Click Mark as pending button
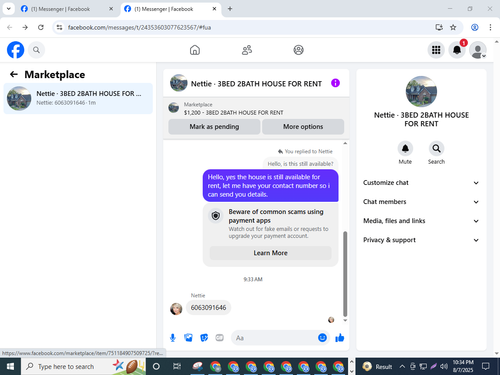 214,127
